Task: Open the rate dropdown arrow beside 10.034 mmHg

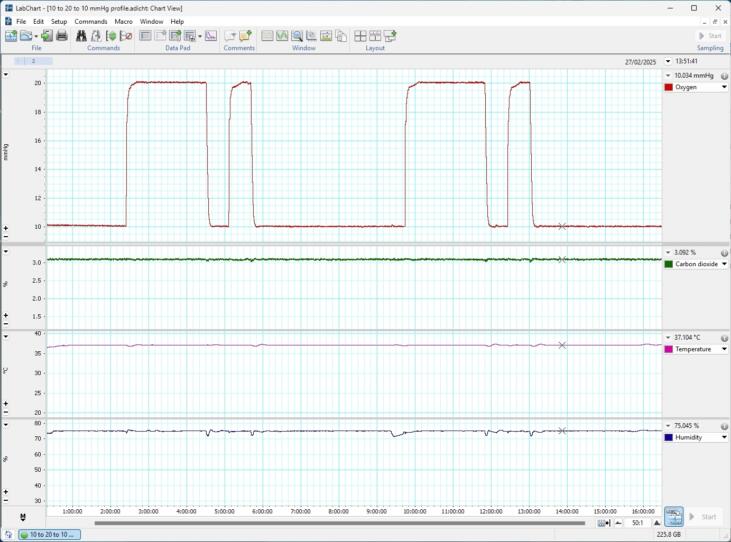Action: 668,75
